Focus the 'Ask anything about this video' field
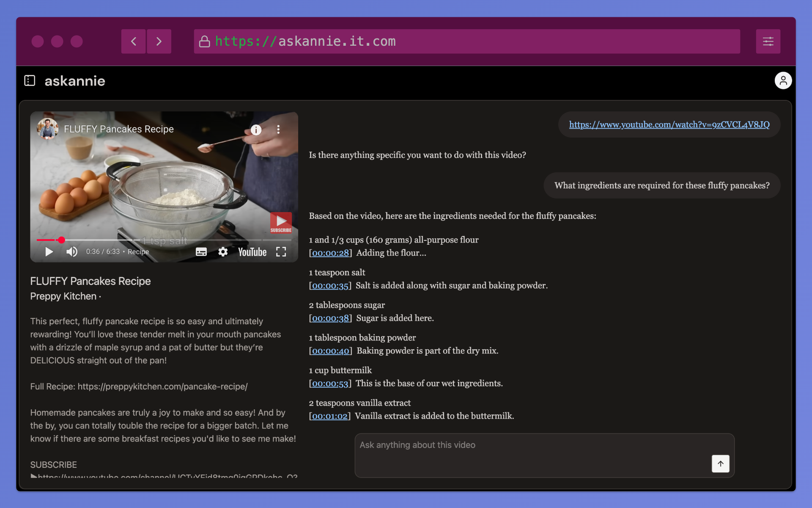 544,456
